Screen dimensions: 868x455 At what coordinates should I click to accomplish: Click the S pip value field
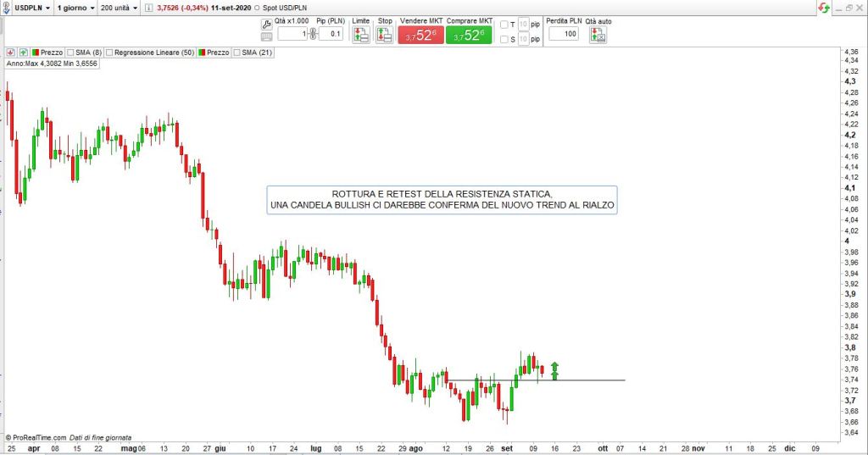click(524, 39)
